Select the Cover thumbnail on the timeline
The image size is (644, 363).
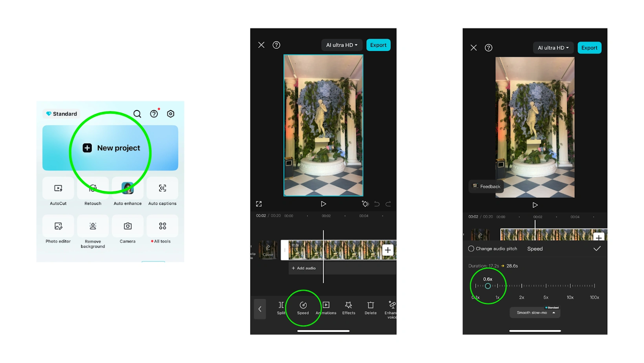(268, 250)
